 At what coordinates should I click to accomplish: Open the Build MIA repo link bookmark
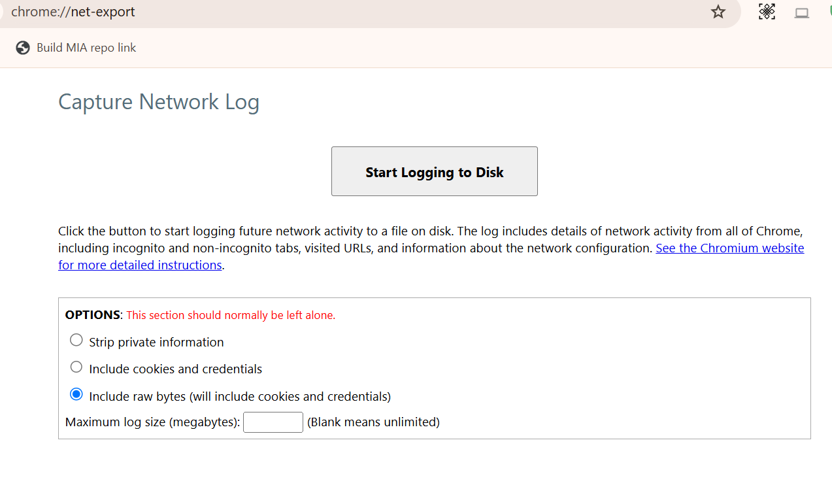(86, 48)
